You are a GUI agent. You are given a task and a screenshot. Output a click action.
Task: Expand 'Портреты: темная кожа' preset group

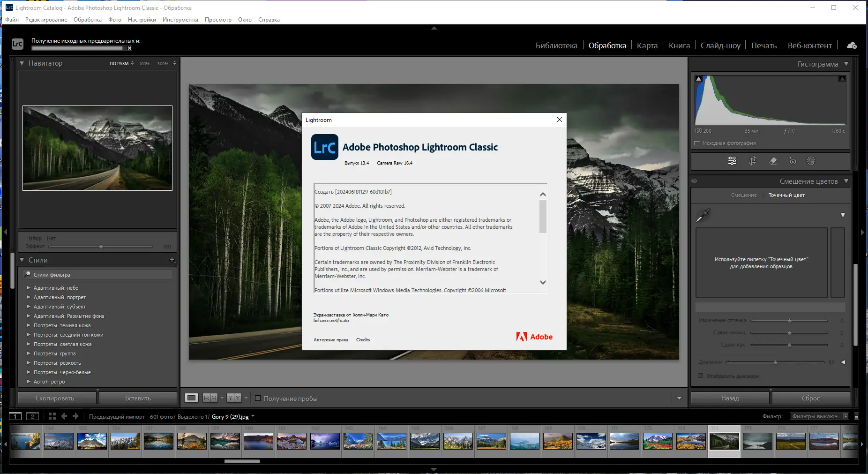29,325
